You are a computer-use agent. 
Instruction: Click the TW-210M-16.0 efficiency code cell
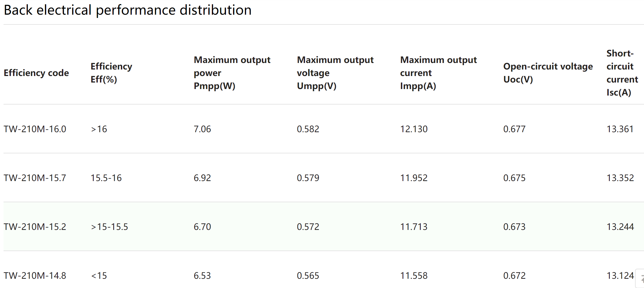(35, 129)
